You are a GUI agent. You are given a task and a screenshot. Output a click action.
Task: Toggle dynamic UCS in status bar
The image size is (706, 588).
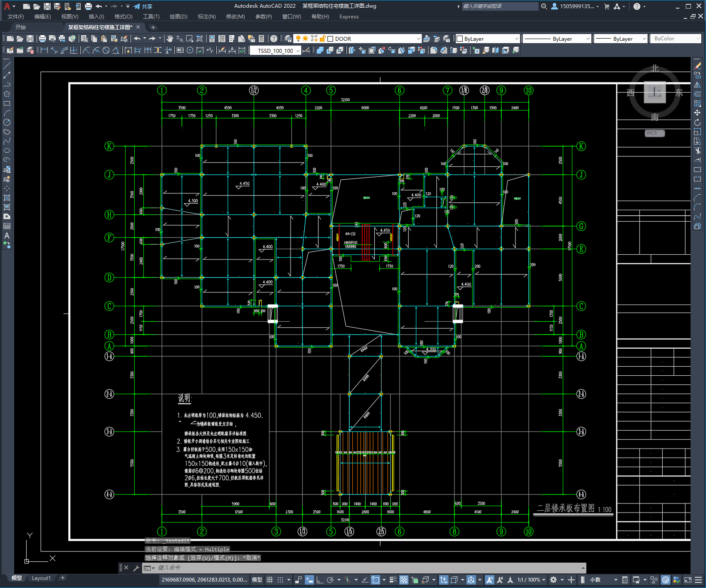tap(443, 580)
